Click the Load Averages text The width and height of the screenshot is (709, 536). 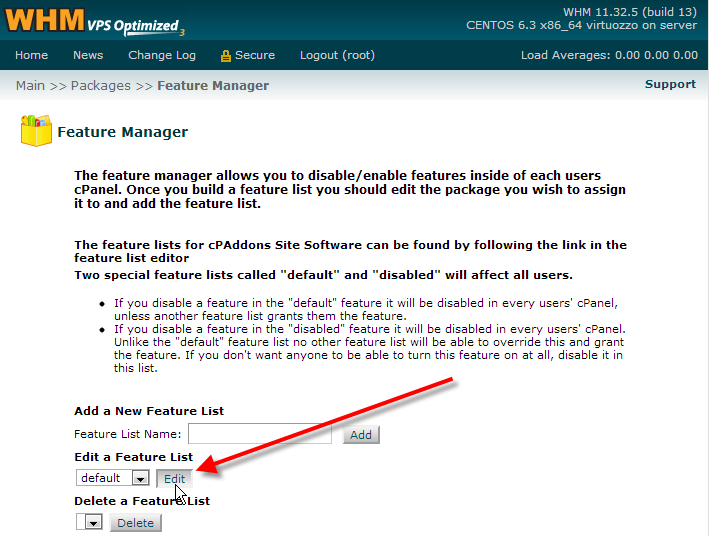pyautogui.click(x=609, y=55)
